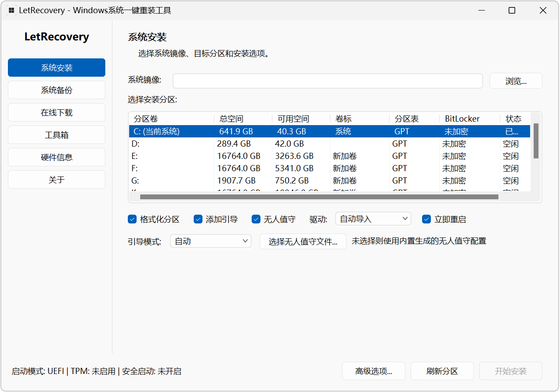
Task: Click the 5341.0 GB free space cell
Action: click(294, 168)
